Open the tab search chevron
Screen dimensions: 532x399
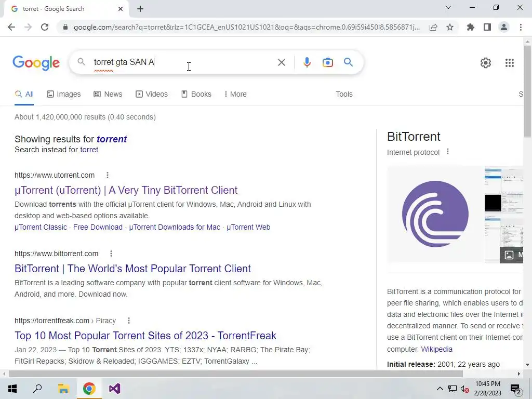click(448, 7)
